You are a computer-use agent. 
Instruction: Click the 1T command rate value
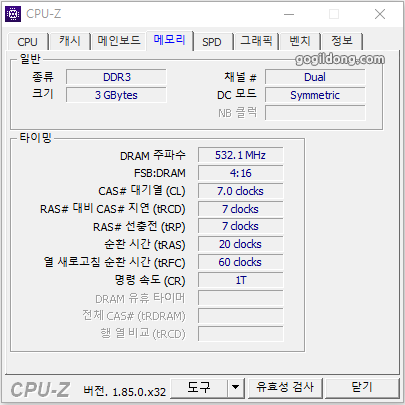point(240,280)
